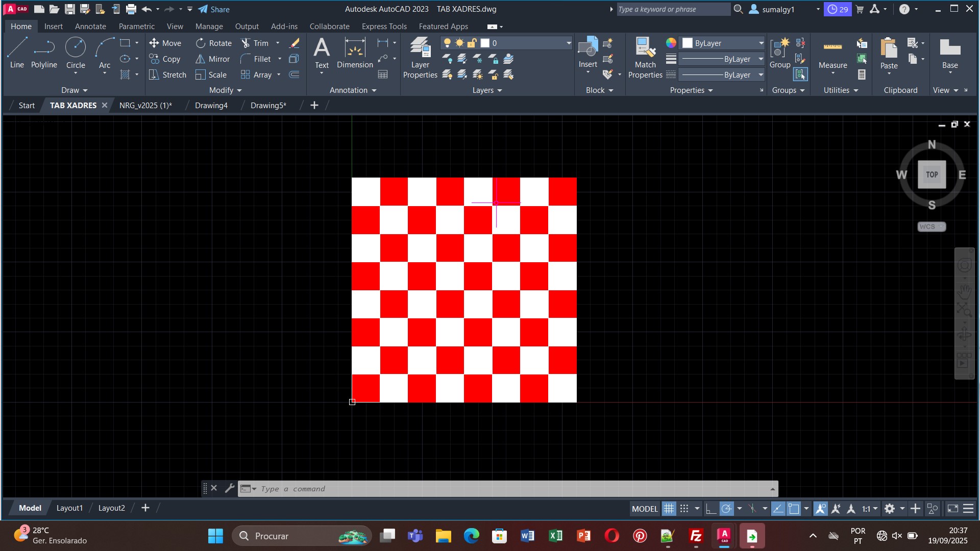
Task: Click the Mirror tool icon
Action: 200,59
